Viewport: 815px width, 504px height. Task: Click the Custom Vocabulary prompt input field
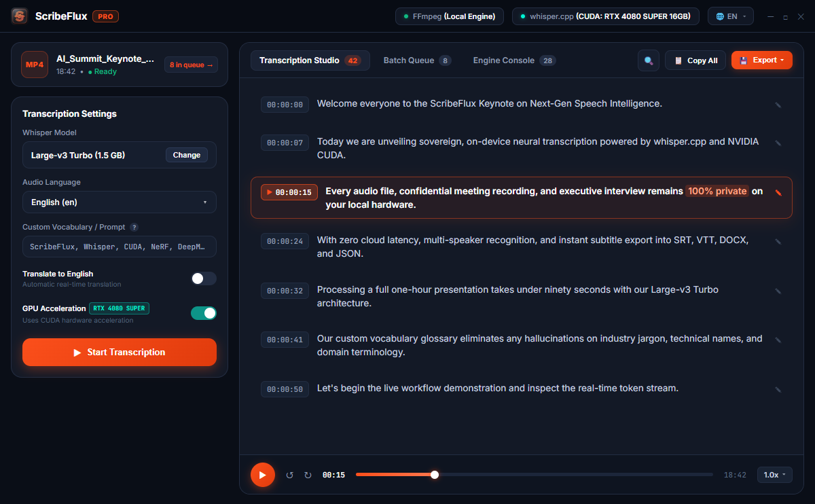click(x=120, y=247)
